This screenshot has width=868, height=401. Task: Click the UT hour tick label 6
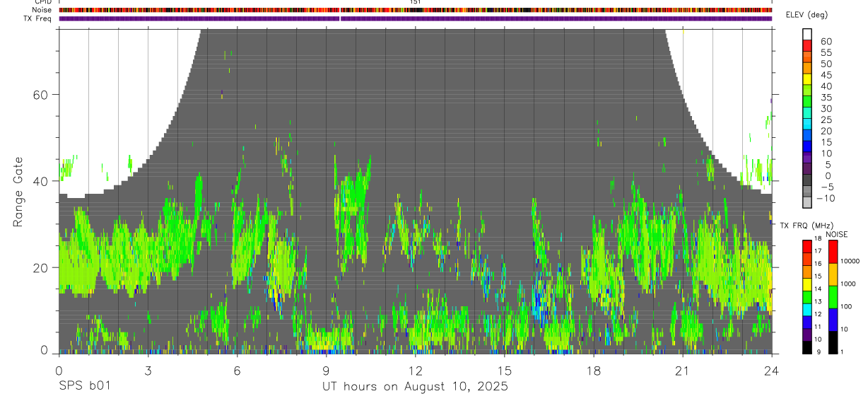click(x=237, y=370)
